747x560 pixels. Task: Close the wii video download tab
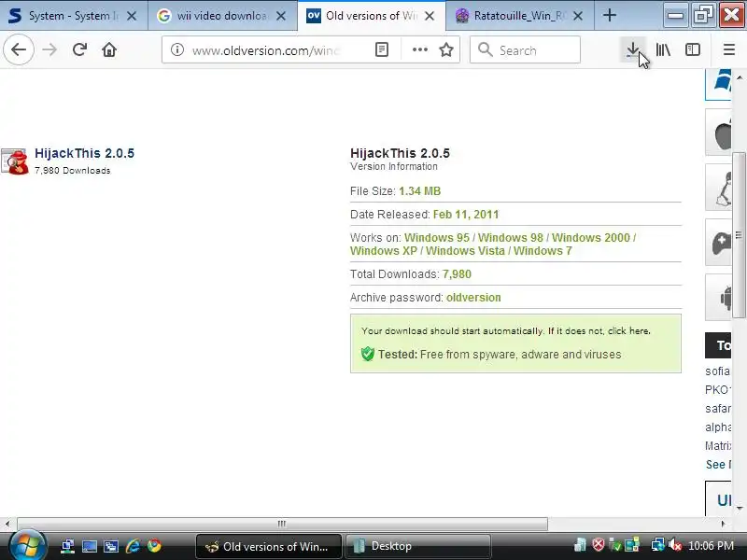[281, 16]
